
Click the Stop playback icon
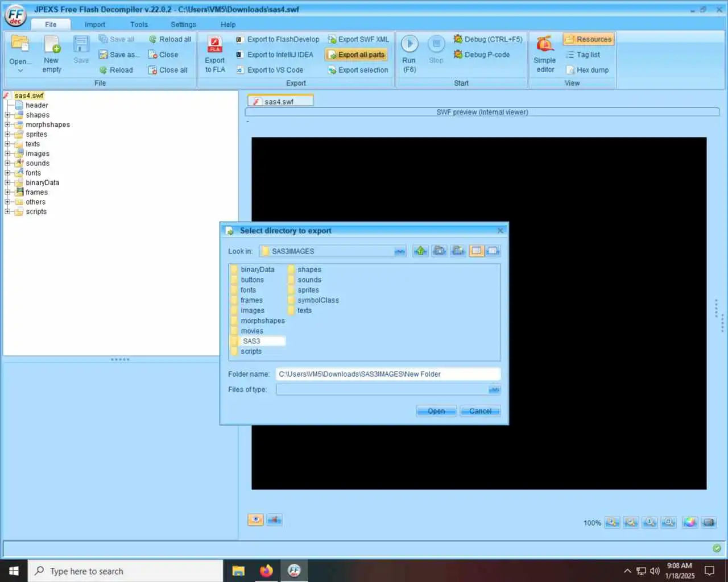point(436,44)
